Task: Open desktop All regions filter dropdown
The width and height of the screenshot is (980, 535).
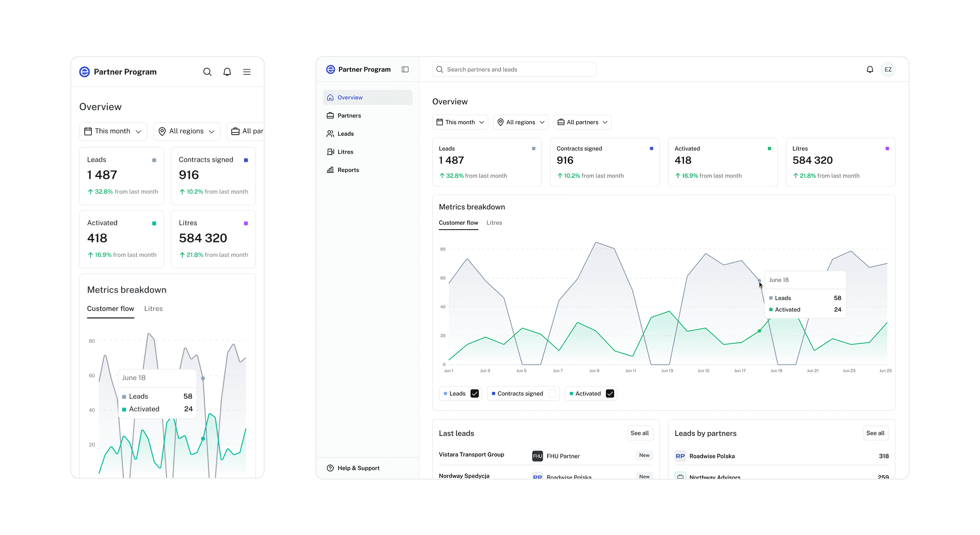Action: coord(520,122)
